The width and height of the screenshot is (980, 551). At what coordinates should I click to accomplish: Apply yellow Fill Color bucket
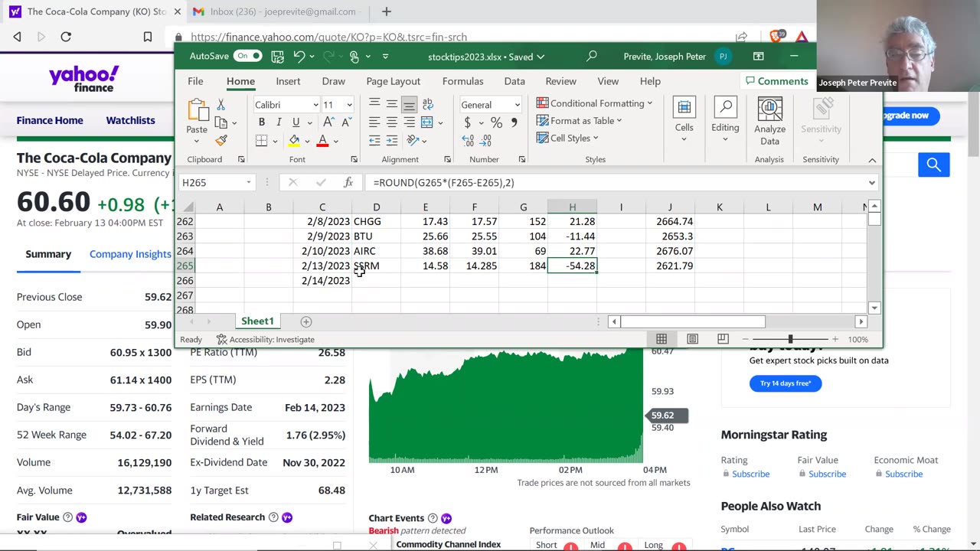pos(294,141)
